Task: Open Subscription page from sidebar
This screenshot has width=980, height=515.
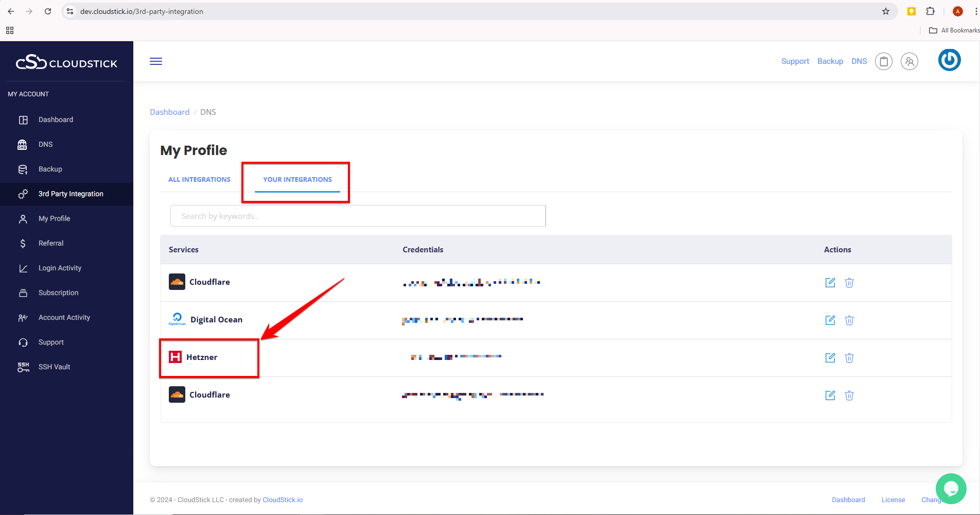Action: coord(58,293)
